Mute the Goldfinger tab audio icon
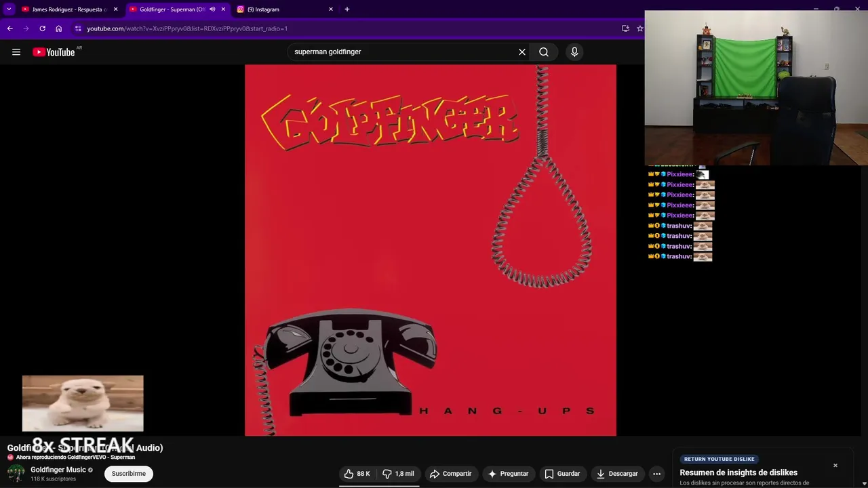This screenshot has height=488, width=868. [x=212, y=9]
